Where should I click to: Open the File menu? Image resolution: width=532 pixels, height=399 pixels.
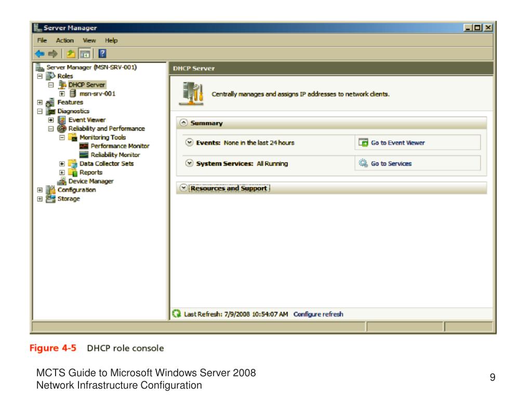tap(42, 41)
